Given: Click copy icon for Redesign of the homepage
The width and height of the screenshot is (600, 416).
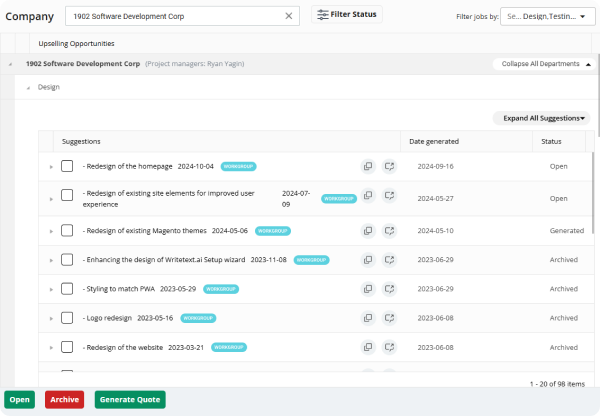Looking at the screenshot, I should point(368,166).
